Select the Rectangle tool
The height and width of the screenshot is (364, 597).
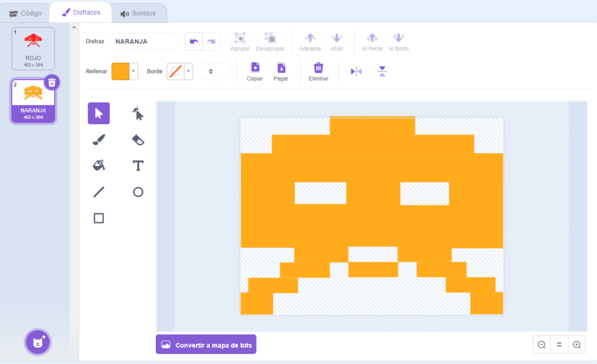[99, 218]
